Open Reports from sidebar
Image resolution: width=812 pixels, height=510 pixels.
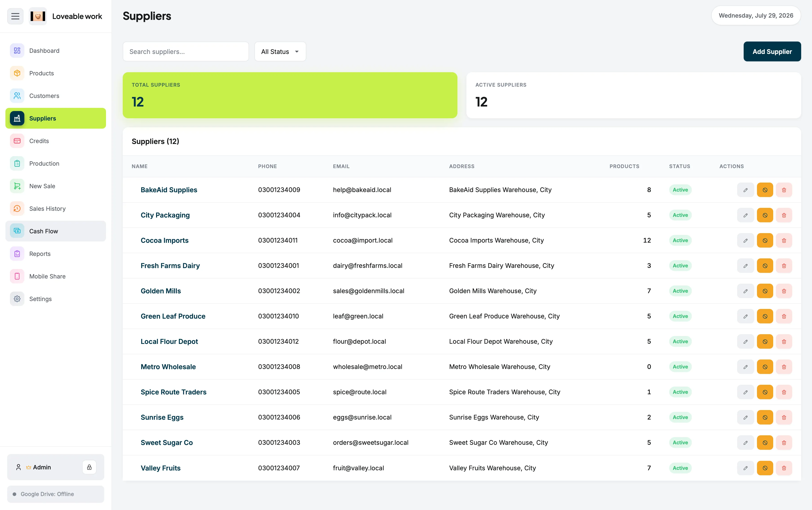[56, 254]
